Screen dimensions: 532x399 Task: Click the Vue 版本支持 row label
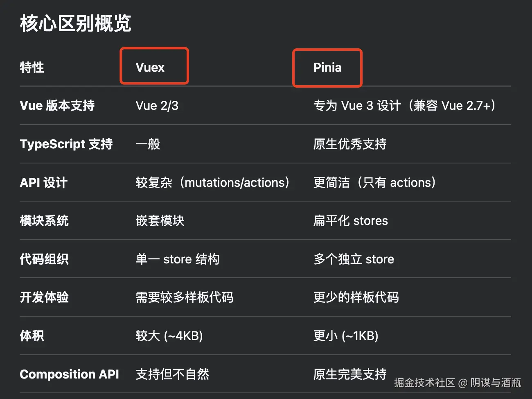point(57,106)
